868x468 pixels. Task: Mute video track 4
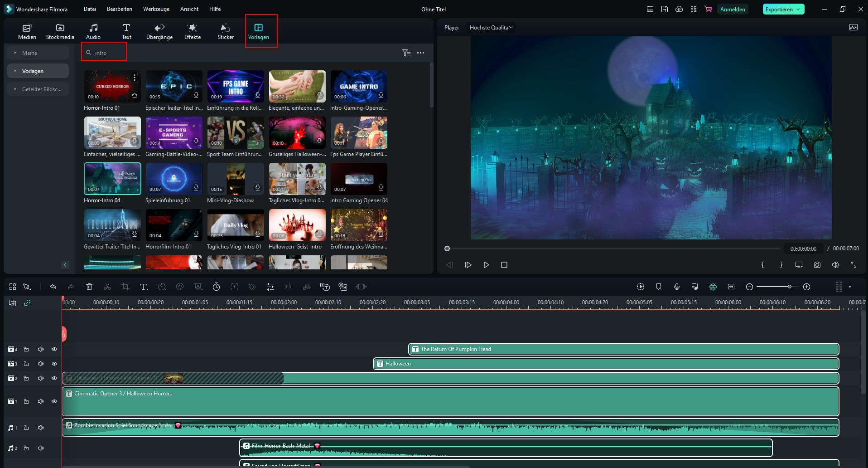pyautogui.click(x=41, y=349)
